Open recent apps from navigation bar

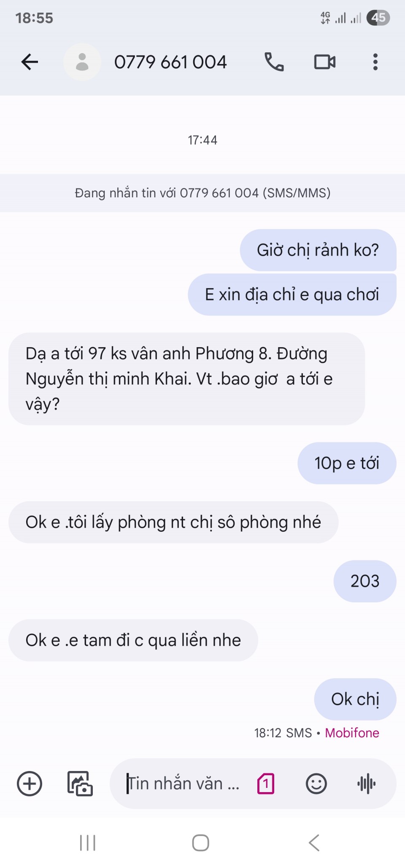tap(88, 843)
